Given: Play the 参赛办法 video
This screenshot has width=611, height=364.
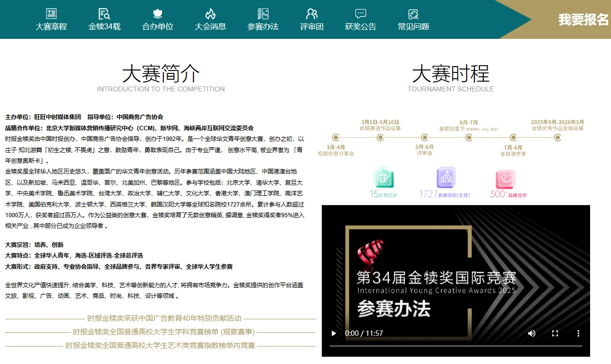Looking at the screenshot, I should [x=333, y=333].
